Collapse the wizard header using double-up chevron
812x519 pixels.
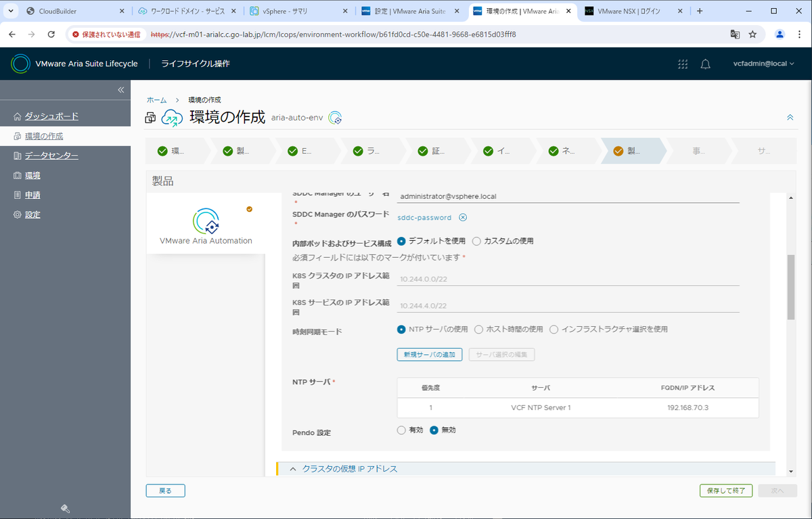point(790,117)
